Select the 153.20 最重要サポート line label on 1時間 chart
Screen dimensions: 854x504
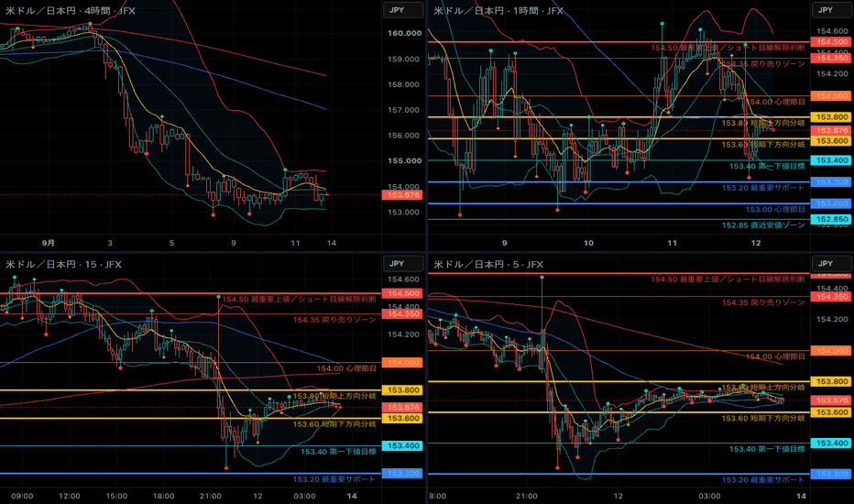click(763, 188)
